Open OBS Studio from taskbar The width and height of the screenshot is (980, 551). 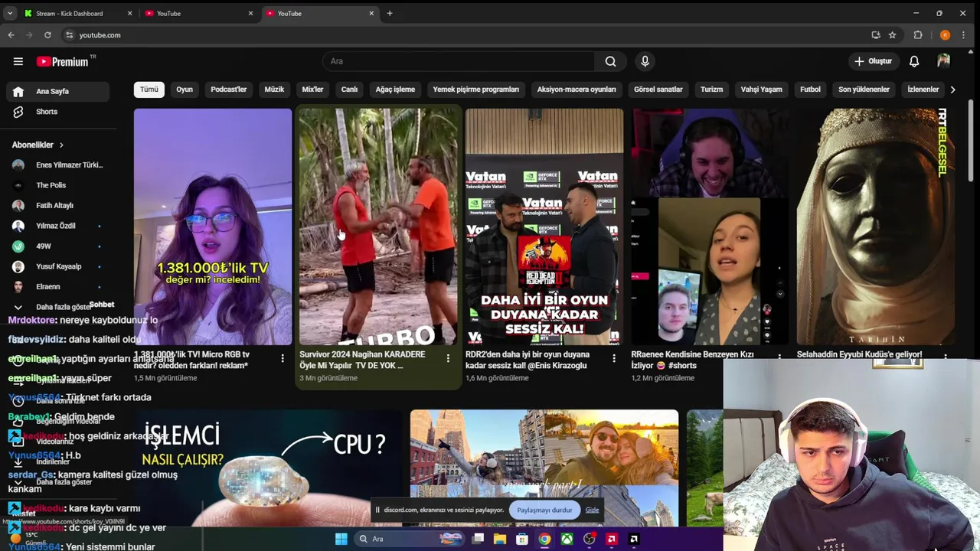tap(589, 539)
